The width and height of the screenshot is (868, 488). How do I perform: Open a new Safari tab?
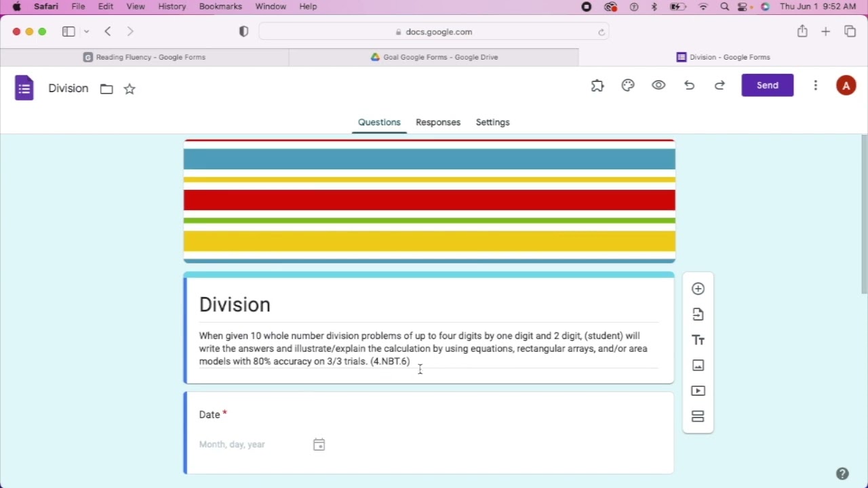point(826,32)
